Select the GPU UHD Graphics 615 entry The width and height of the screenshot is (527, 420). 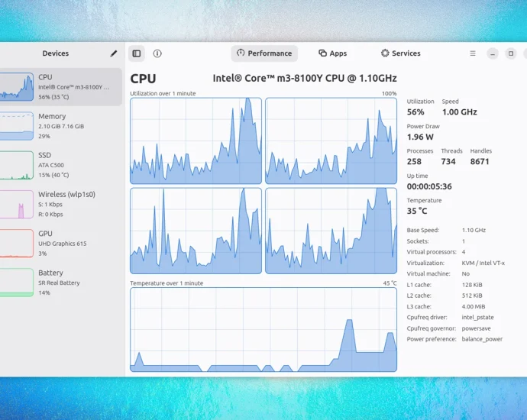(x=60, y=244)
